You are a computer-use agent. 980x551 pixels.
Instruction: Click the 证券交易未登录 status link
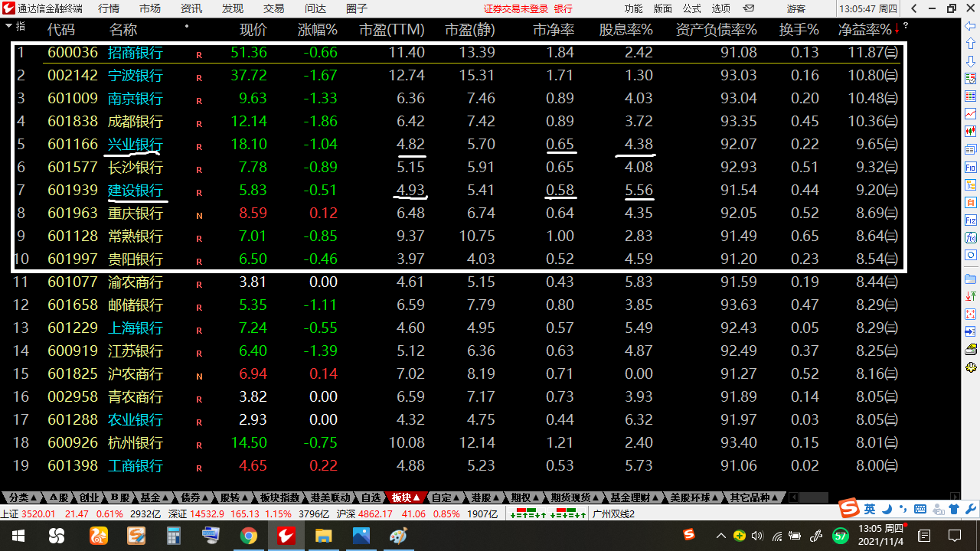[x=516, y=8]
